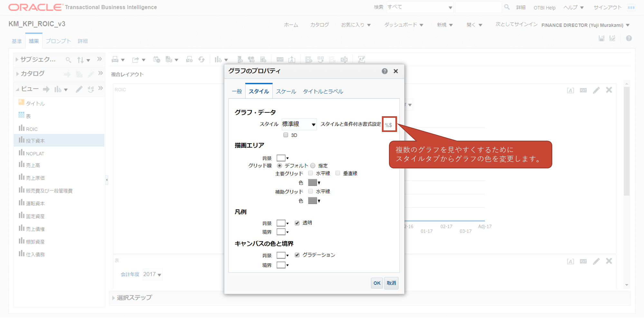Viewport: 644px width, 319px height.
Task: Switch to プロンプト tab
Action: pos(58,41)
